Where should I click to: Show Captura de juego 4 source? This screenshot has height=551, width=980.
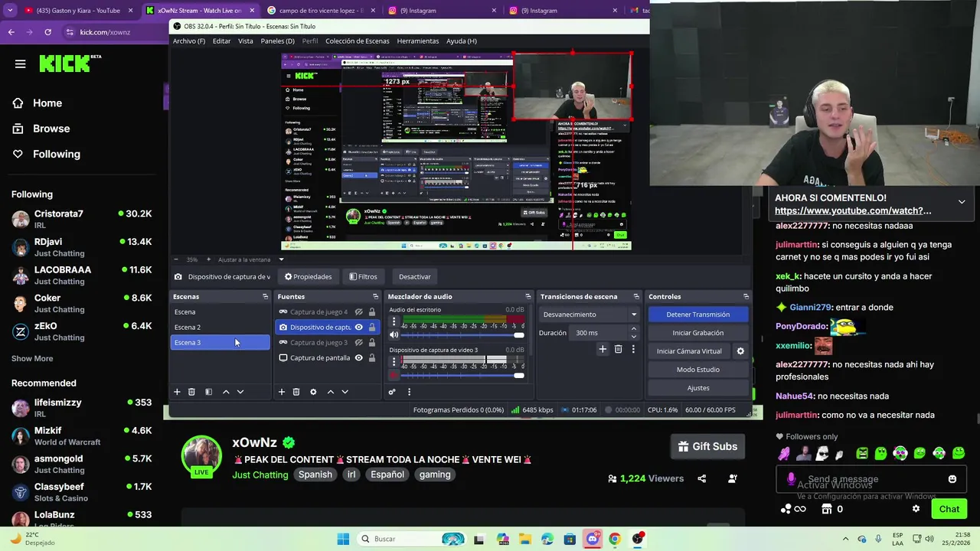pos(358,312)
